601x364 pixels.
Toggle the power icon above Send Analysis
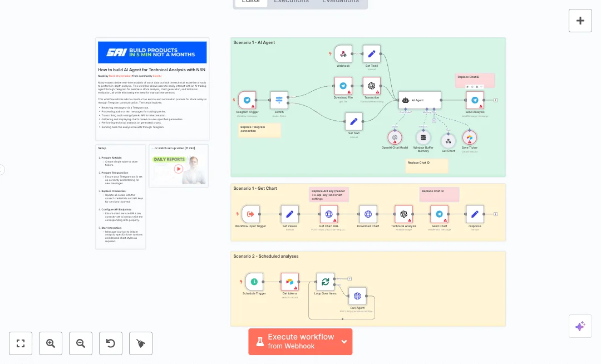tap(472, 87)
